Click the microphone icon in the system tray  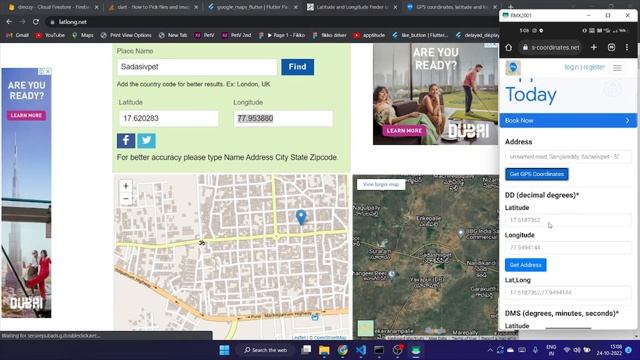(x=535, y=350)
